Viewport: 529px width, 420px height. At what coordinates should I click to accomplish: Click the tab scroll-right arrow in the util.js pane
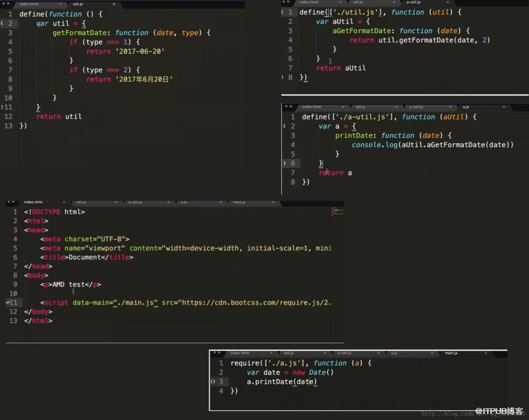click(8, 4)
